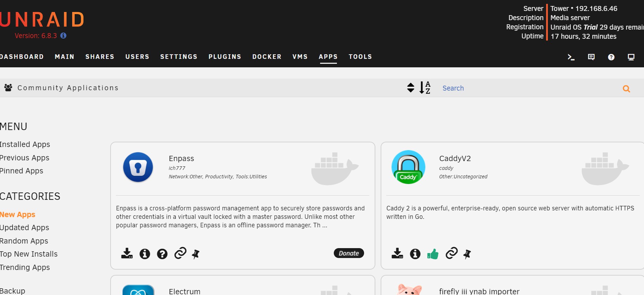This screenshot has width=644, height=295.
Task: Open CaddyV2 project link icon
Action: 451,253
